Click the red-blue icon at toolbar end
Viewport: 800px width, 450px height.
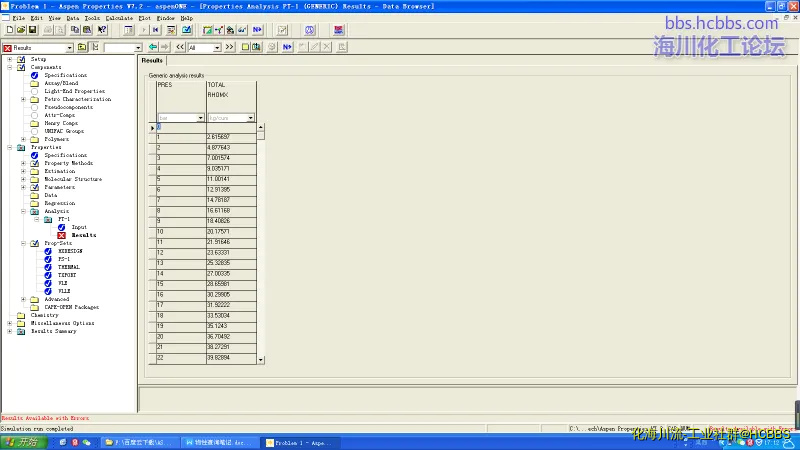[x=338, y=30]
